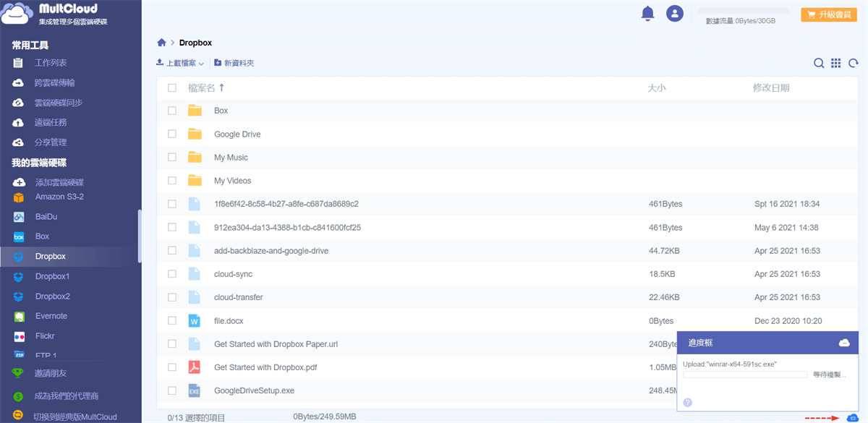Click the Spt 16 2021 18:34 date cell
The height and width of the screenshot is (423, 868).
click(x=787, y=204)
